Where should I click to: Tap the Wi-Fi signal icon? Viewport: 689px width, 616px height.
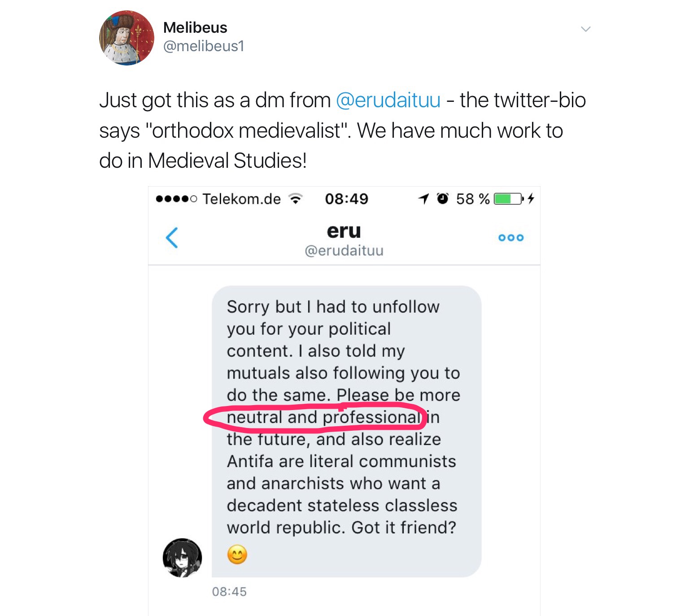295,198
